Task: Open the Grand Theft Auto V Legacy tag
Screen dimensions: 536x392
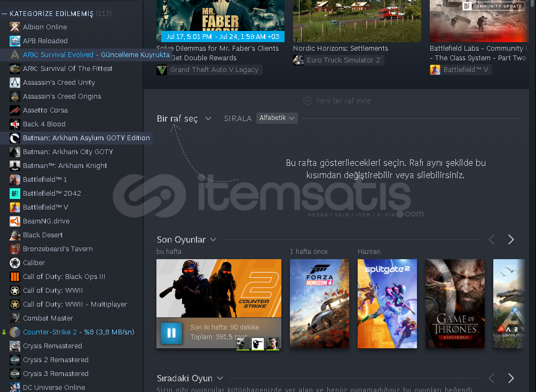Action: [209, 70]
